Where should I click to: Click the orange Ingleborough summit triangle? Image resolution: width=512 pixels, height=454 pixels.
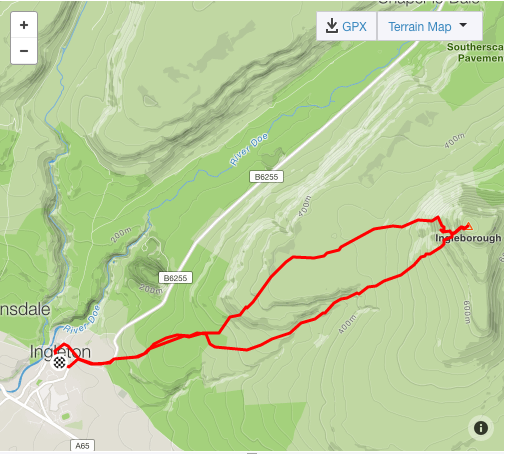pyautogui.click(x=469, y=226)
